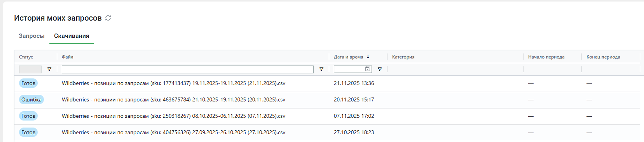This screenshot has width=644, height=142.
Task: Open the file entry for sku 463675784
Action: tap(173, 100)
